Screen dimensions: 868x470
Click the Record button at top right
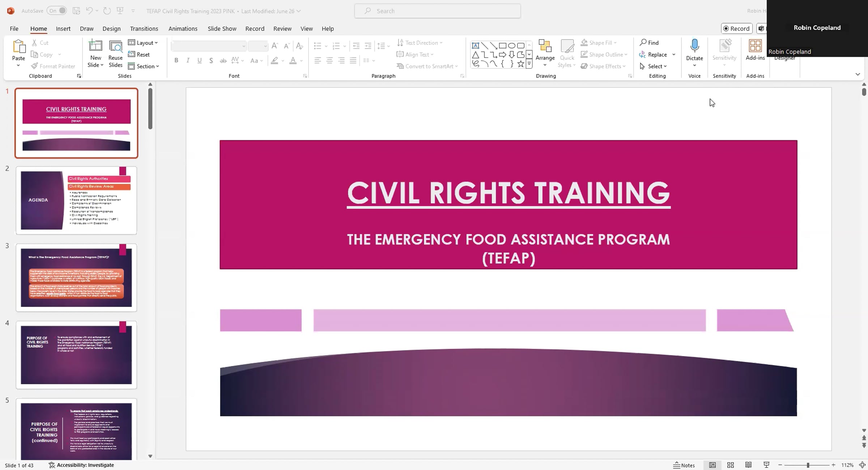point(736,29)
